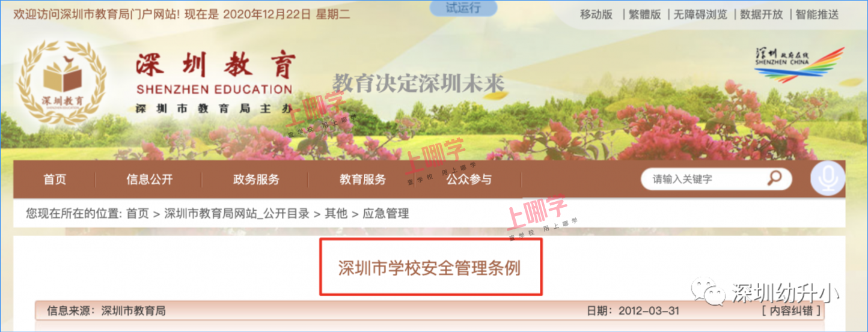Screen dimensions: 868x332
Task: Open the 数据开放 link
Action: pos(762,14)
